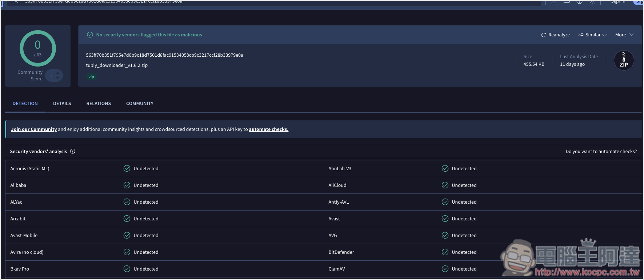The height and width of the screenshot is (280, 644).
Task: Click the Acronis (Static ML) vendor name
Action: 30,169
